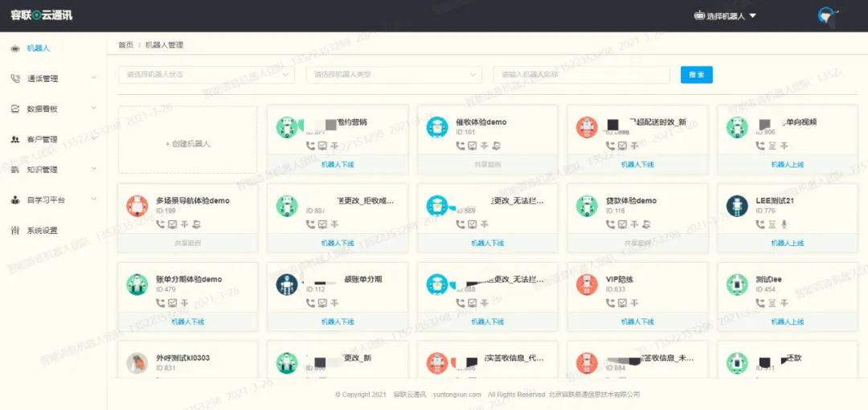The height and width of the screenshot is (410, 868).
Task: Click the phone call icon on 测试lee card
Action: tap(760, 303)
